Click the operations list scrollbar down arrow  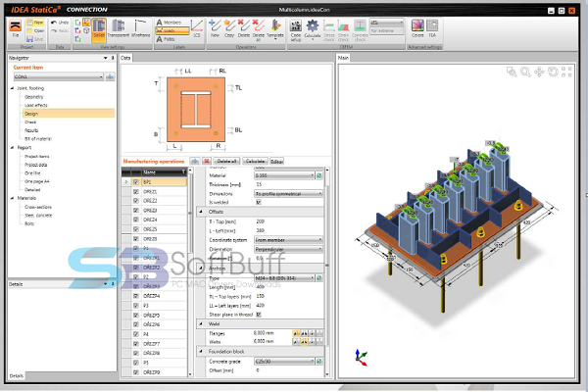tap(190, 374)
